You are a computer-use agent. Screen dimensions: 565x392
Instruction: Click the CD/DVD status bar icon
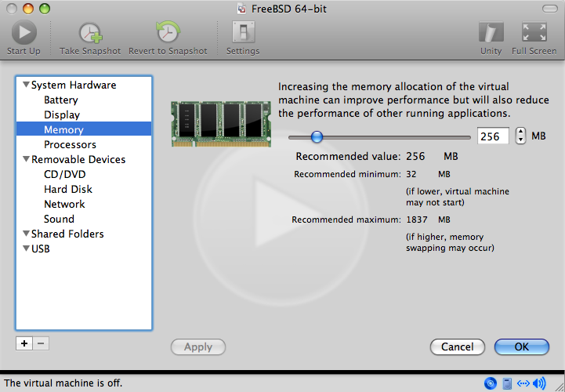[x=491, y=383]
